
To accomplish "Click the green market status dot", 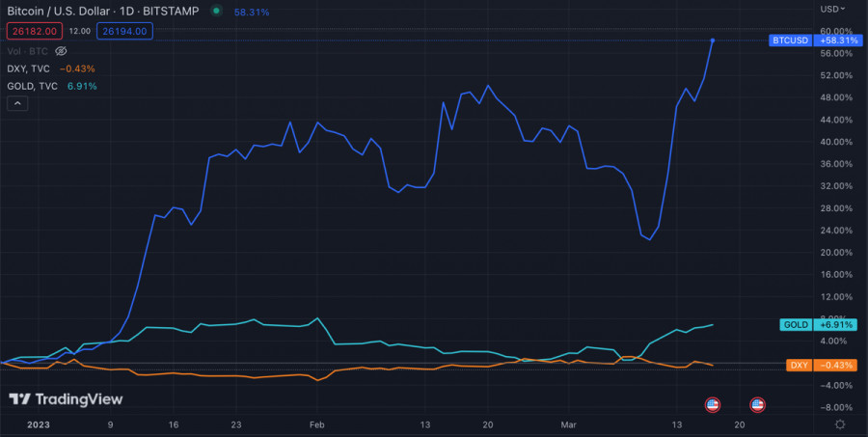I will click(x=216, y=13).
